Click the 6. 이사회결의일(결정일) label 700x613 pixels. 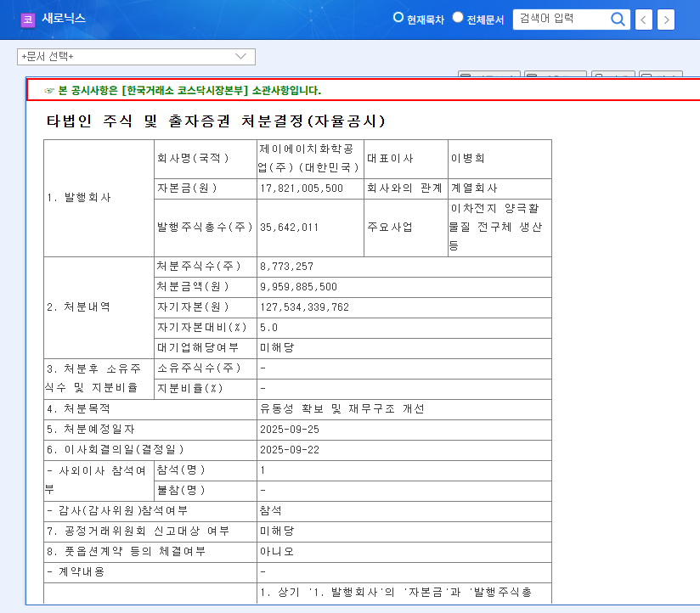tap(116, 450)
